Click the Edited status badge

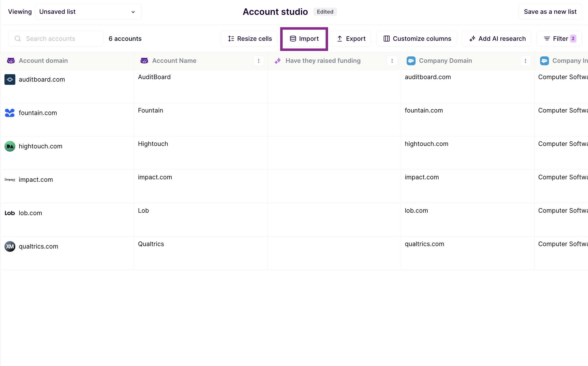pos(325,12)
